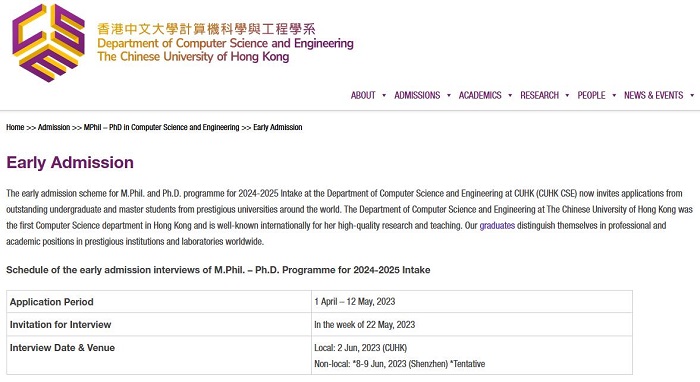Expand dropdown arrow next to ABOUT
The image size is (700, 382).
click(x=384, y=96)
